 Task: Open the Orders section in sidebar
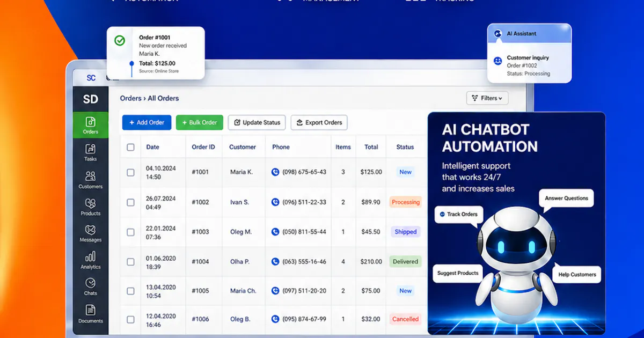tap(91, 125)
